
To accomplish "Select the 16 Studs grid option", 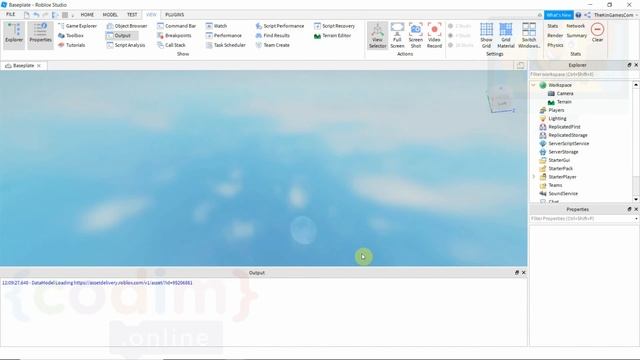I will pyautogui.click(x=461, y=45).
